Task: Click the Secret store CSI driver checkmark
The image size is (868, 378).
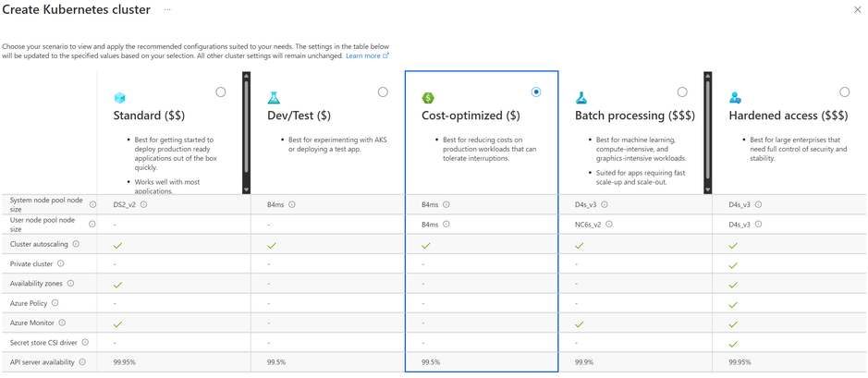Action: click(733, 344)
